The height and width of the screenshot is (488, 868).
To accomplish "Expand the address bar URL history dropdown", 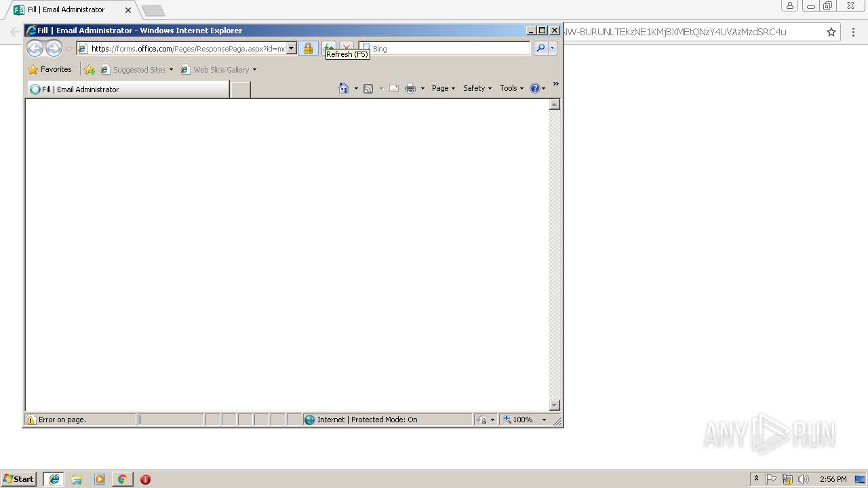I will [292, 49].
